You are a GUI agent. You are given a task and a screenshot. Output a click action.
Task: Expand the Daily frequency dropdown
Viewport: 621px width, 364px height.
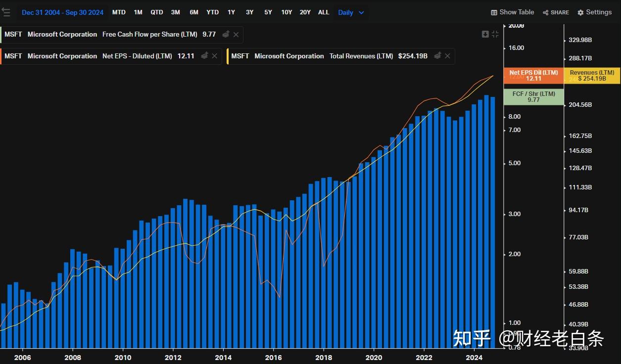pos(351,12)
